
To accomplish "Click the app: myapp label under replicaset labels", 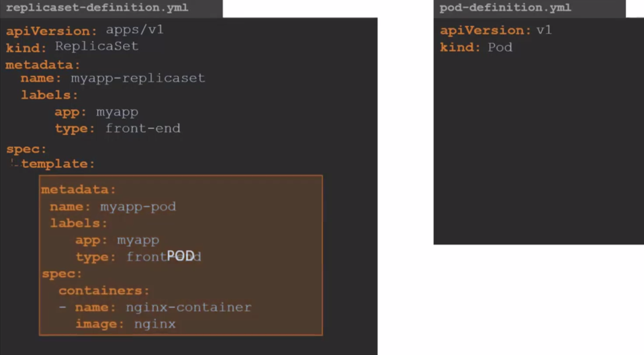I will pyautogui.click(x=96, y=112).
